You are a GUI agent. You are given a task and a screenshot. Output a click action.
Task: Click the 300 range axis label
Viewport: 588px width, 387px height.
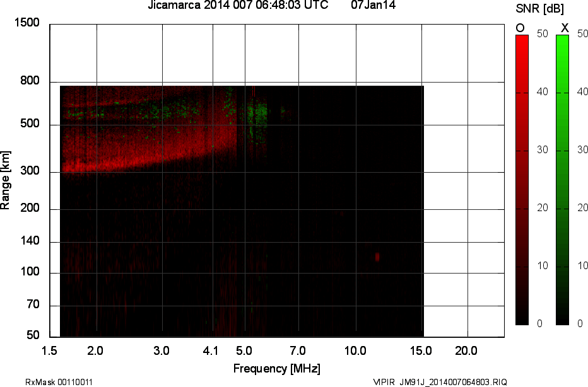(30, 171)
